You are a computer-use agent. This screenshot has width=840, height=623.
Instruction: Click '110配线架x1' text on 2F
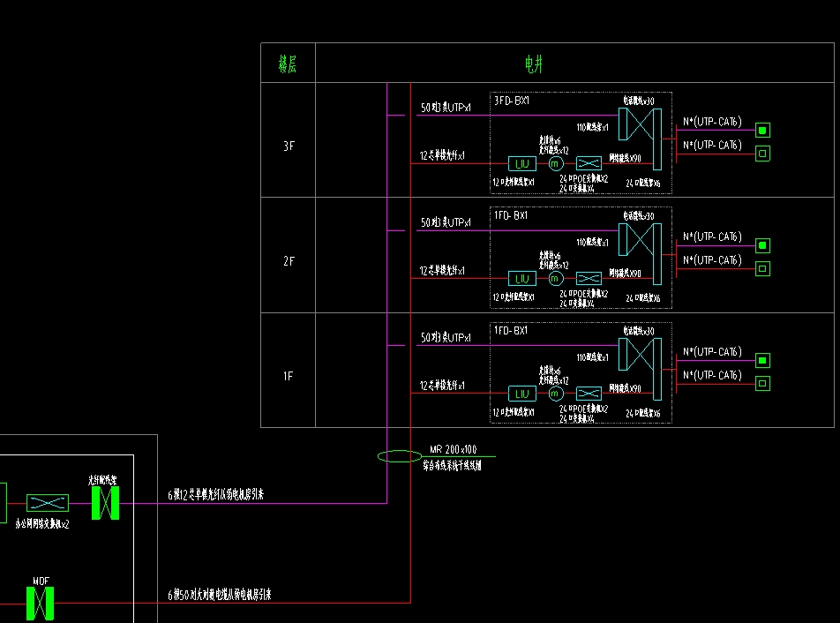point(593,243)
